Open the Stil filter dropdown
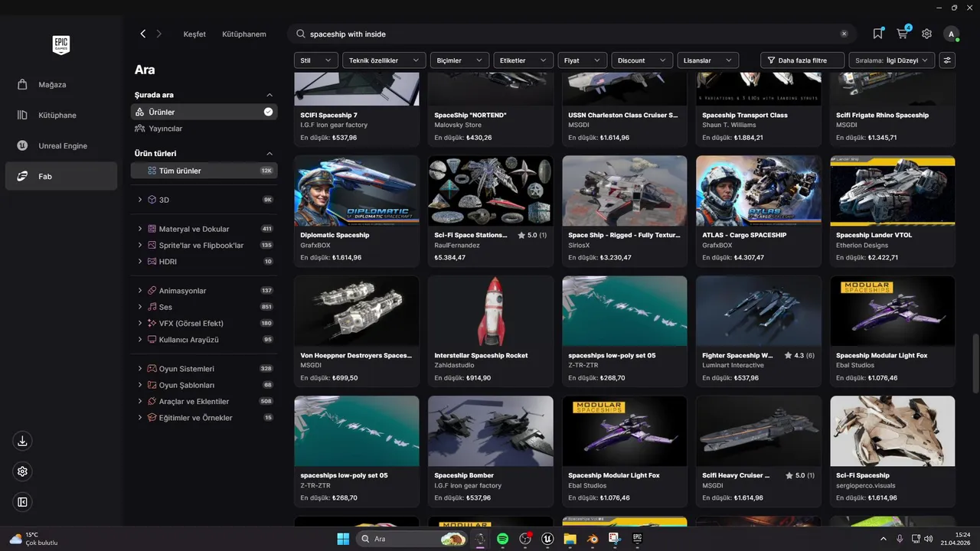 [316, 60]
